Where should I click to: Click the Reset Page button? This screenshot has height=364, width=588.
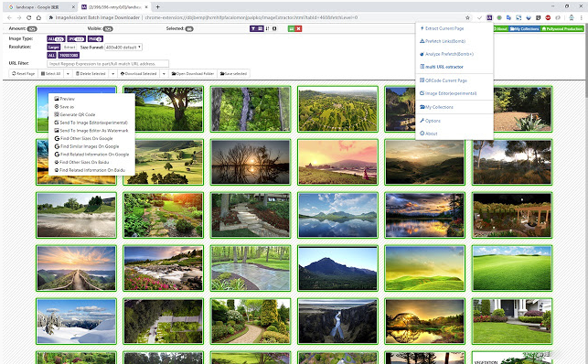(23, 74)
